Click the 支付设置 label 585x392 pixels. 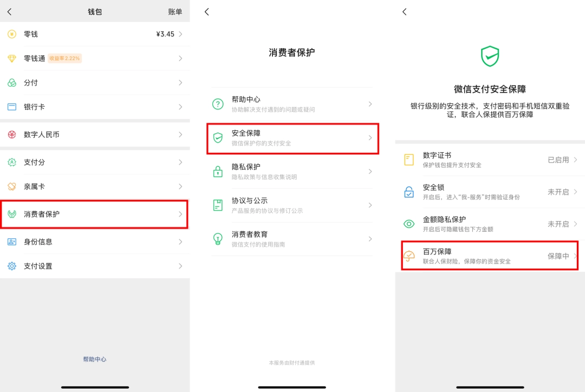[x=38, y=266]
